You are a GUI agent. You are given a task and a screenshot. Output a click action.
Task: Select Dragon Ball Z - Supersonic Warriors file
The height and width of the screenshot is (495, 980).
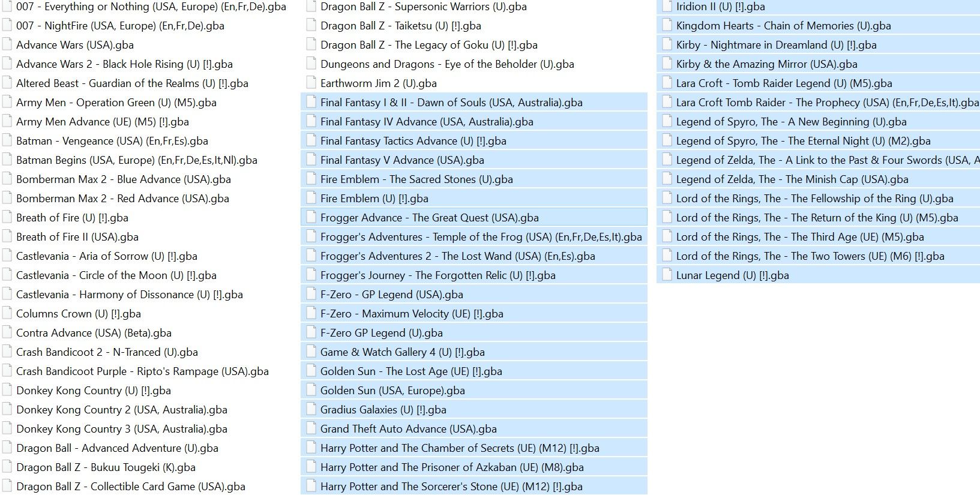(x=424, y=7)
